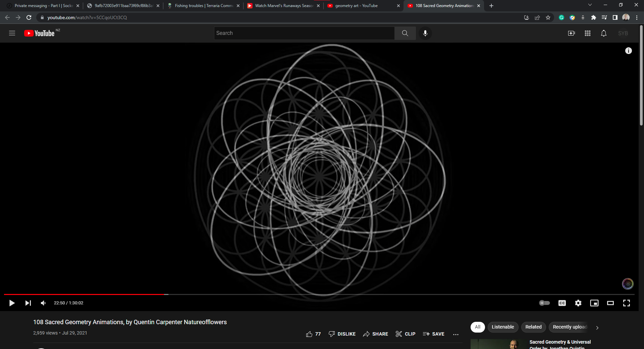Click the voice search microphone icon
Image resolution: width=644 pixels, height=349 pixels.
tap(425, 33)
